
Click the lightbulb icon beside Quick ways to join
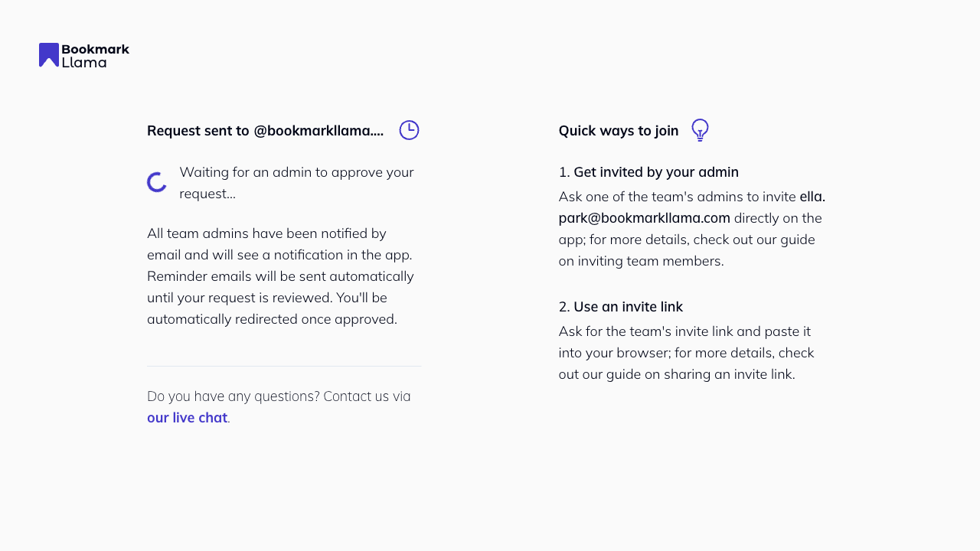pos(700,130)
